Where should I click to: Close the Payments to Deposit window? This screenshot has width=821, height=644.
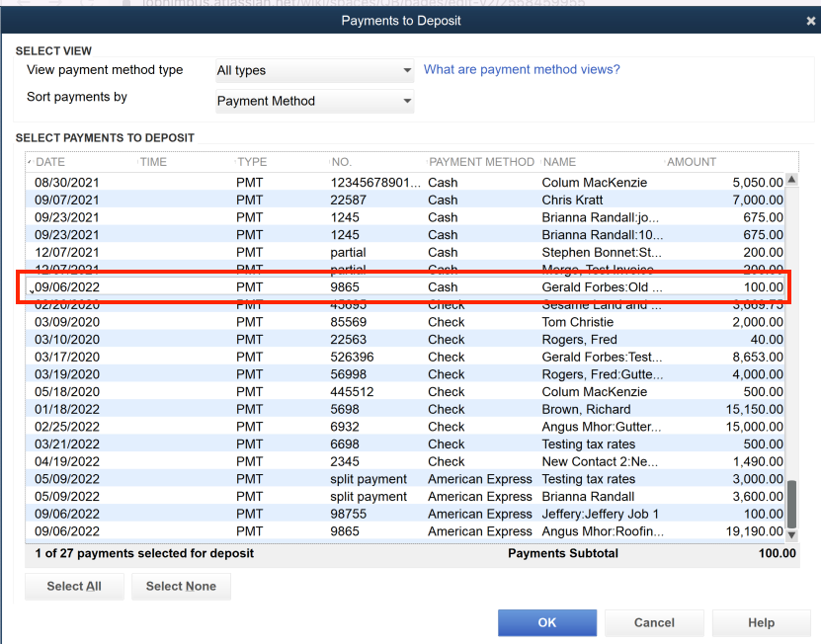click(x=810, y=20)
